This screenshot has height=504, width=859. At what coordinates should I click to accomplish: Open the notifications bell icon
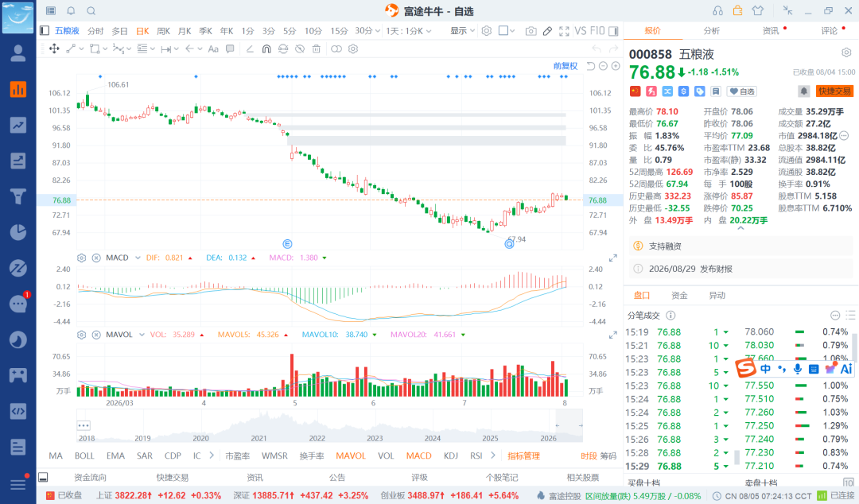pos(72,11)
